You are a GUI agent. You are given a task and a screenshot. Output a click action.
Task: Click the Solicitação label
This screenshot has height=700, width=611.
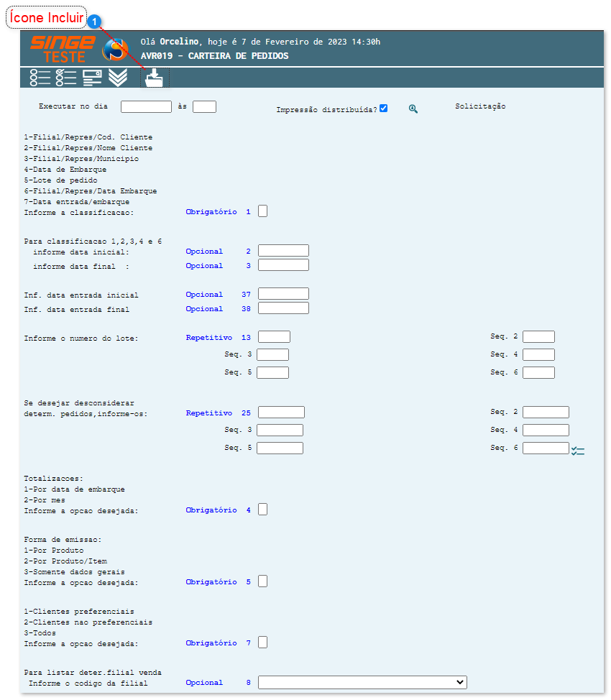tap(480, 106)
